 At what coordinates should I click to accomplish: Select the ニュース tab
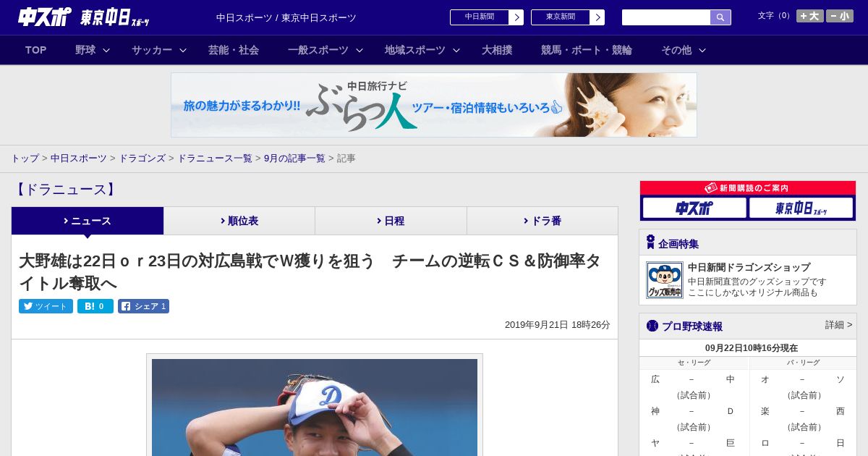click(88, 221)
